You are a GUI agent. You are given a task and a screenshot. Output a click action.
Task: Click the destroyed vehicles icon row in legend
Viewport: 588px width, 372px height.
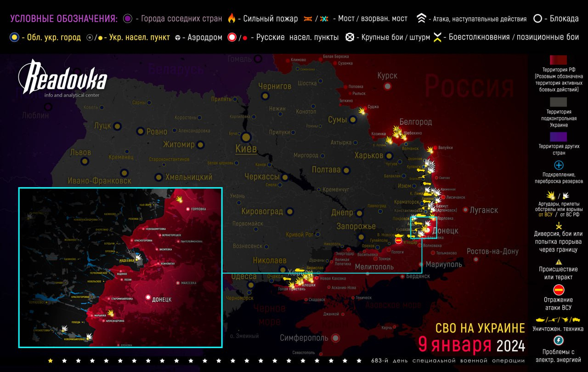pos(559,319)
